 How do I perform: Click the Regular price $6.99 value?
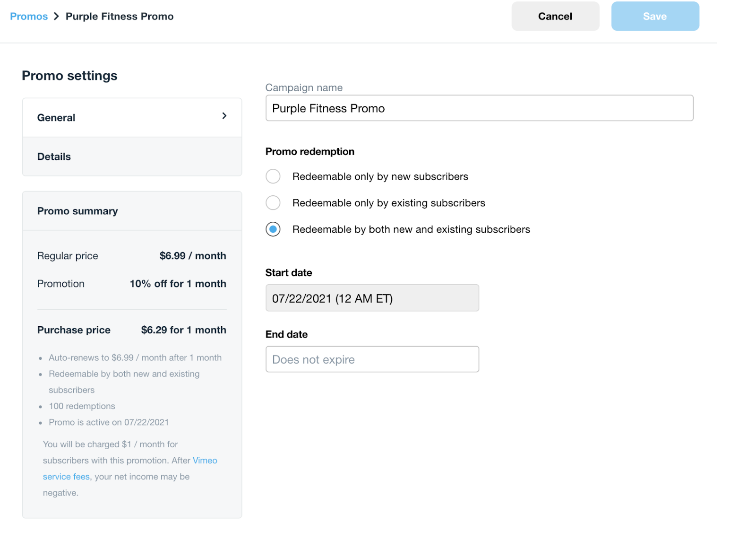pos(192,256)
